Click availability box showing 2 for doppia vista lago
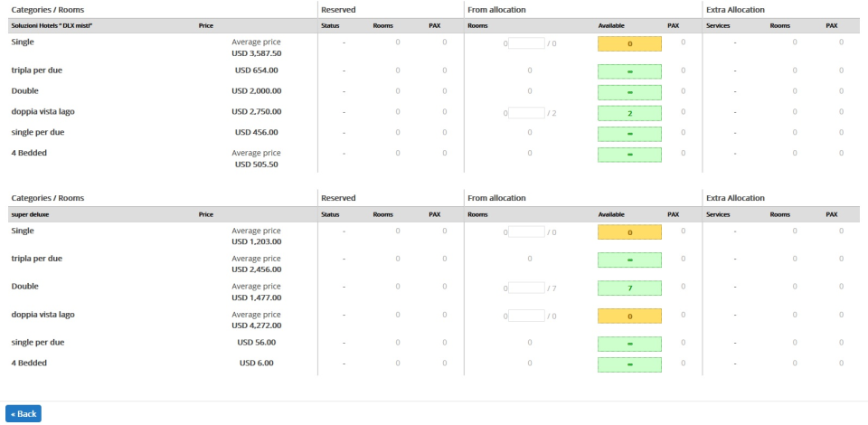The height and width of the screenshot is (425, 868). (x=629, y=113)
